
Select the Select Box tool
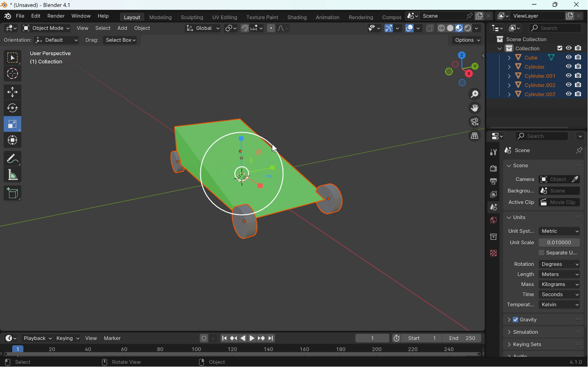point(13,58)
